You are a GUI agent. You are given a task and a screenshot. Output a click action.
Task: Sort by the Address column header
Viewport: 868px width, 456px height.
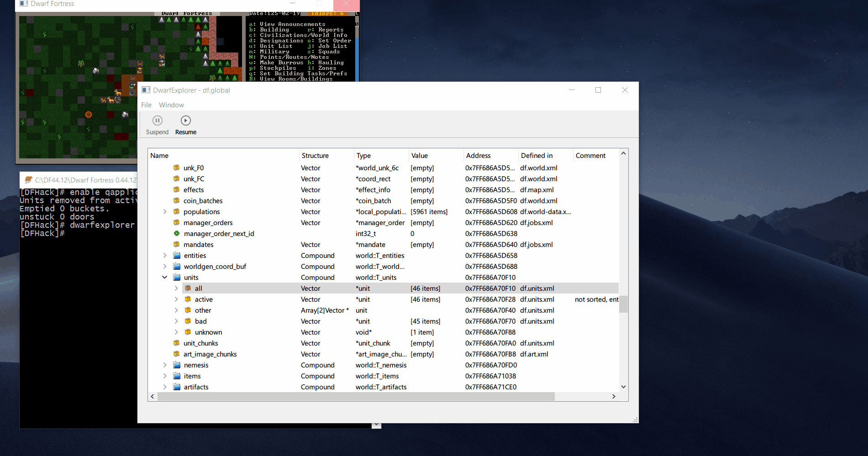(x=491, y=156)
